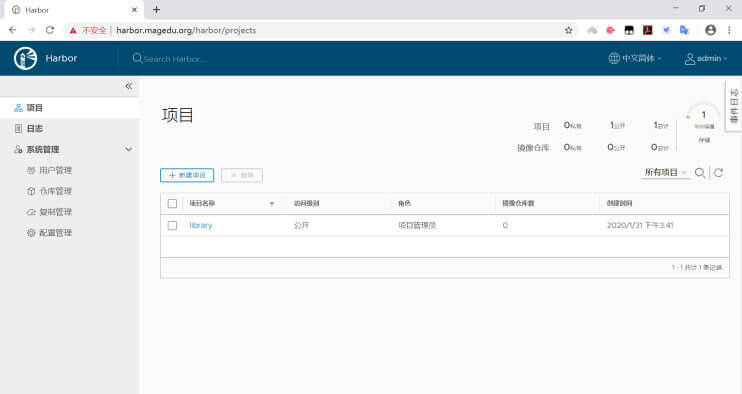Click the 新建项目 new project button
The image size is (742, 394).
click(187, 175)
